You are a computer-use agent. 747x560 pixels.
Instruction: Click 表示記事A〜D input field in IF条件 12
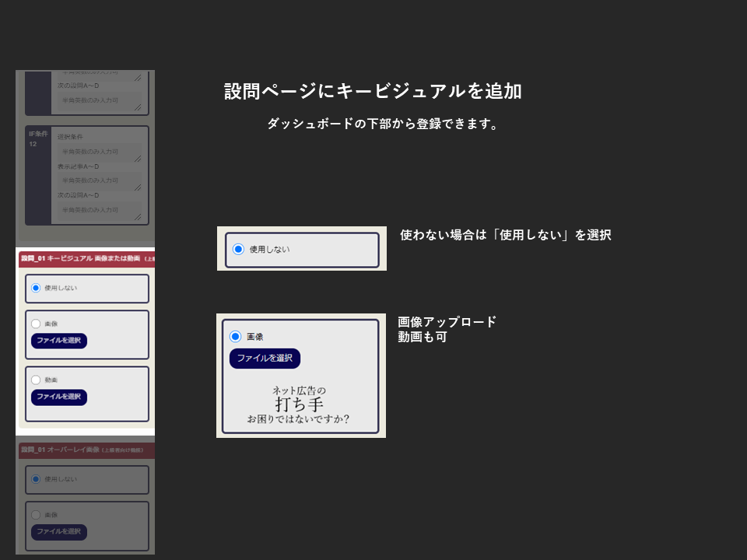click(x=100, y=180)
